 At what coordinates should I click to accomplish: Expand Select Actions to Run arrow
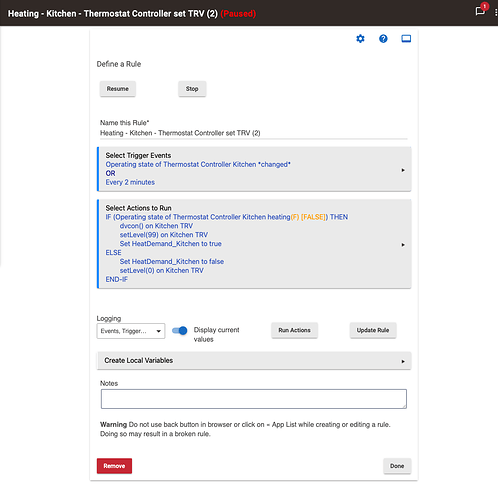[403, 245]
